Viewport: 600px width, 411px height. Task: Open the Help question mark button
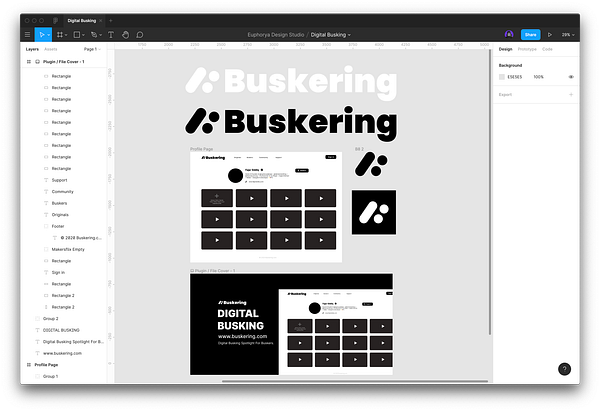tap(564, 369)
